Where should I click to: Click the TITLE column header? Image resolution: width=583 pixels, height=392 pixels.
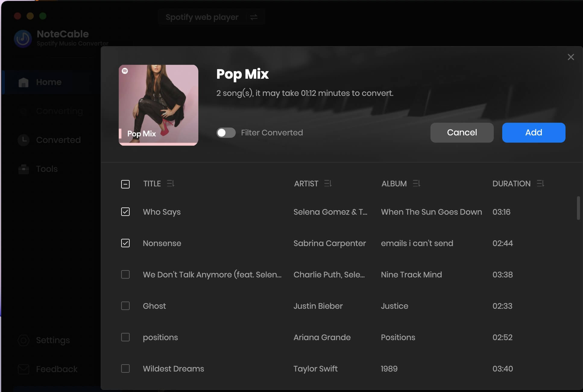[x=152, y=184]
